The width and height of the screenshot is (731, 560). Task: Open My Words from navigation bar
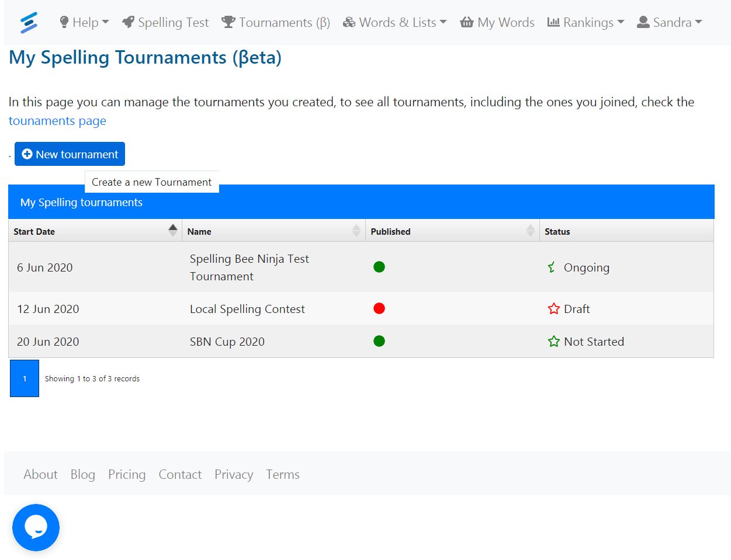click(497, 23)
